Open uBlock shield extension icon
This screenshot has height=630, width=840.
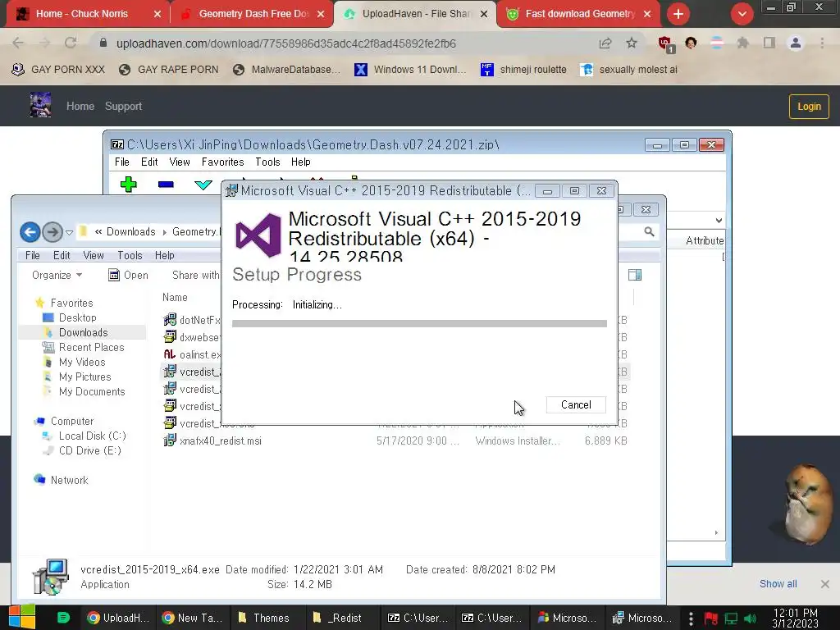point(666,44)
